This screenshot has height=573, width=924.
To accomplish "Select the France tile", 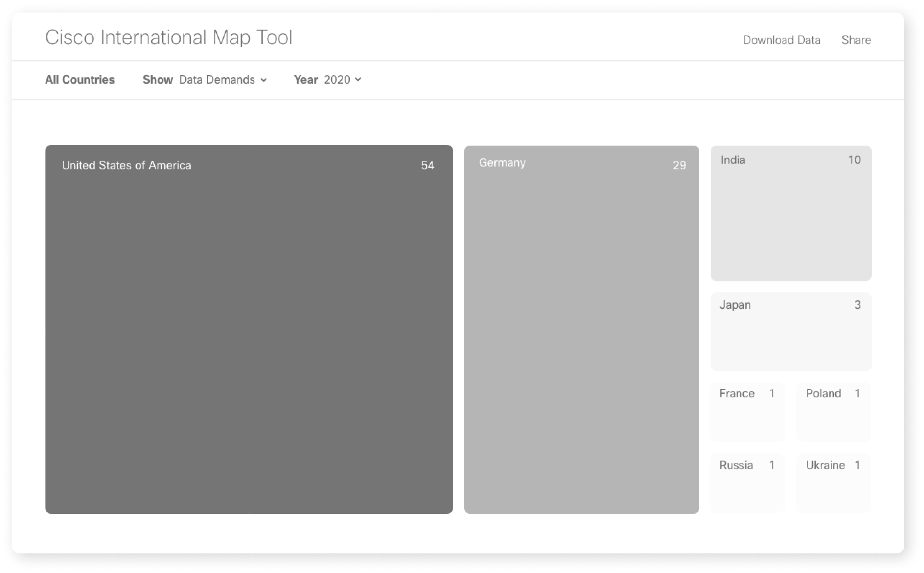I will click(x=746, y=412).
